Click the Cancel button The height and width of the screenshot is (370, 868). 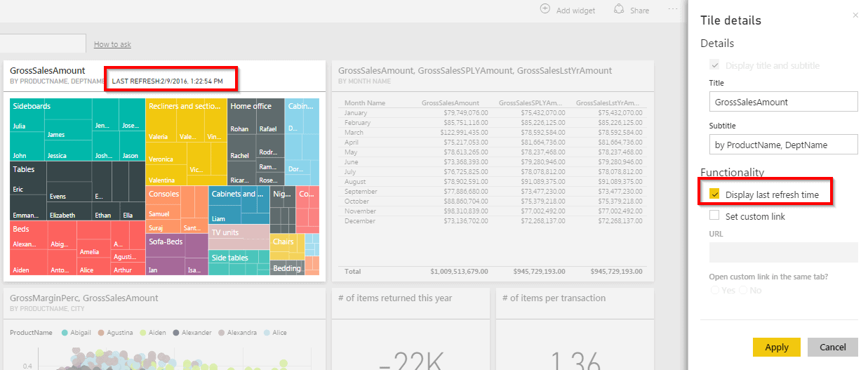832,347
